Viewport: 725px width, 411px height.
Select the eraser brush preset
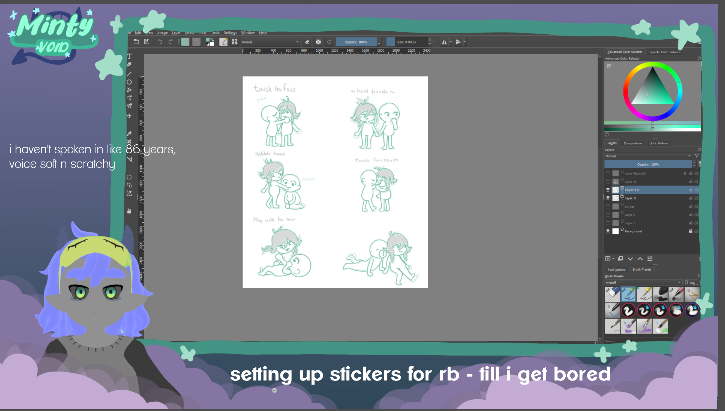click(x=613, y=294)
